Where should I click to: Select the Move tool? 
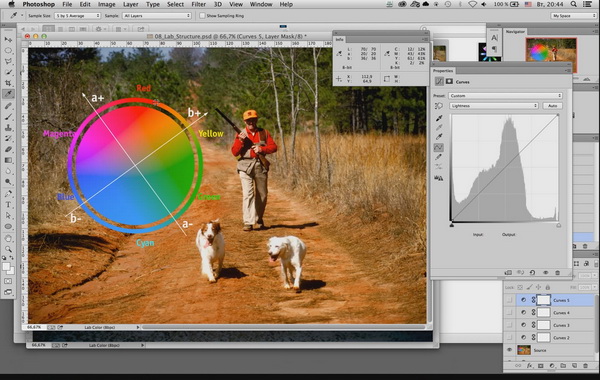coord(8,39)
